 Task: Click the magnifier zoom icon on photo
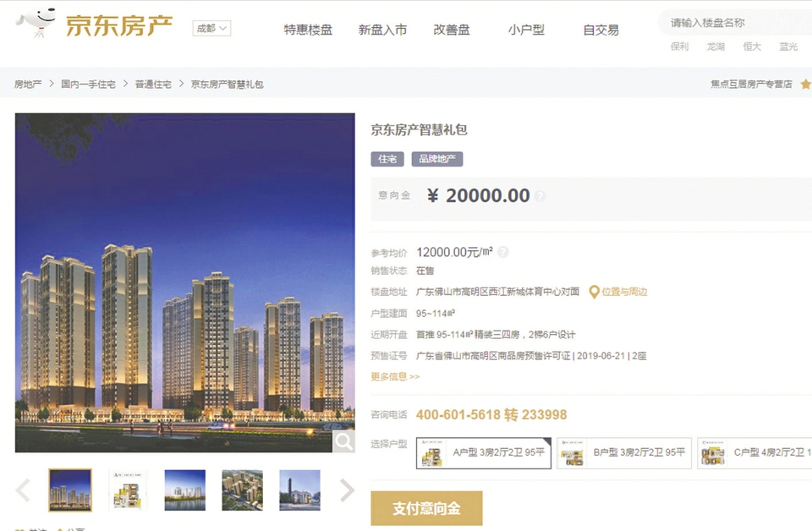click(x=343, y=441)
